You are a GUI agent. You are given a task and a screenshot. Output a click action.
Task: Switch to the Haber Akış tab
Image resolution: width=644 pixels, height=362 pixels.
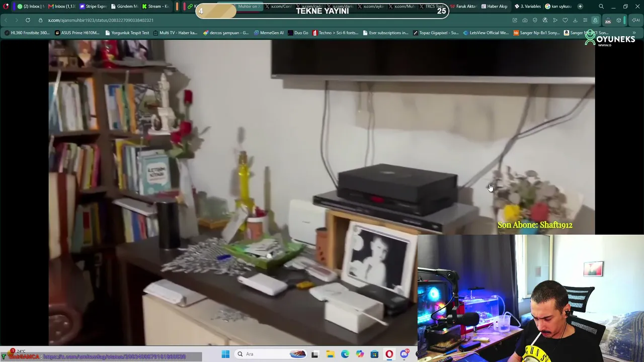tap(494, 7)
